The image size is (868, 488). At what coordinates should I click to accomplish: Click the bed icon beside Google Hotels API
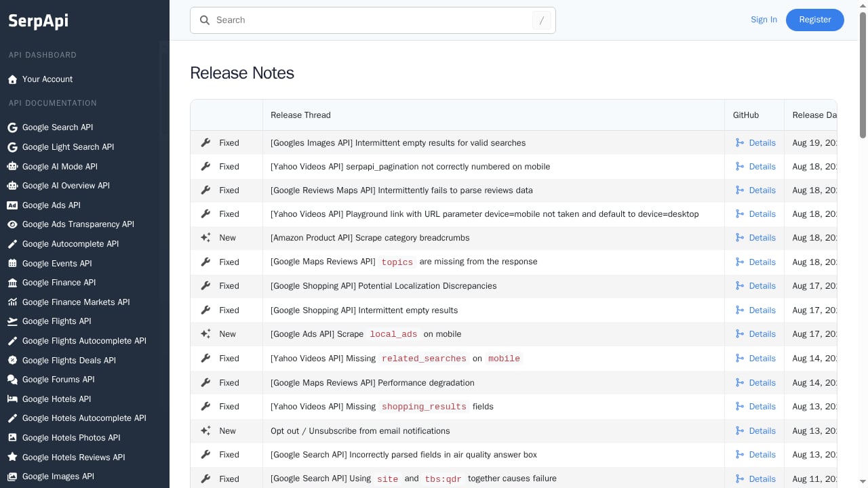12,399
